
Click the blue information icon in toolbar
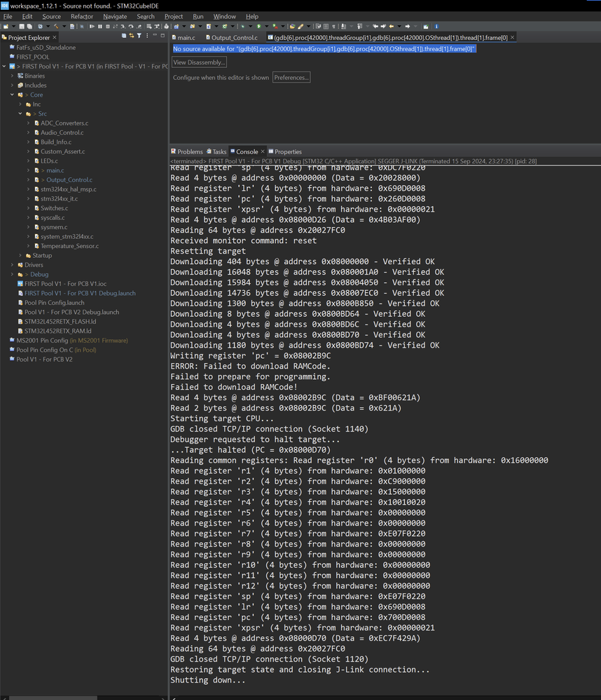[436, 27]
